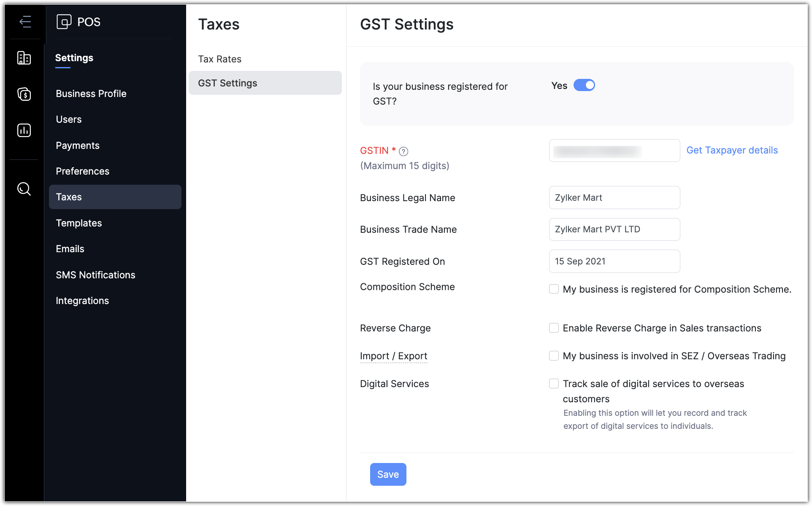812x506 pixels.
Task: Click the Business Legal Name field
Action: [x=614, y=198]
